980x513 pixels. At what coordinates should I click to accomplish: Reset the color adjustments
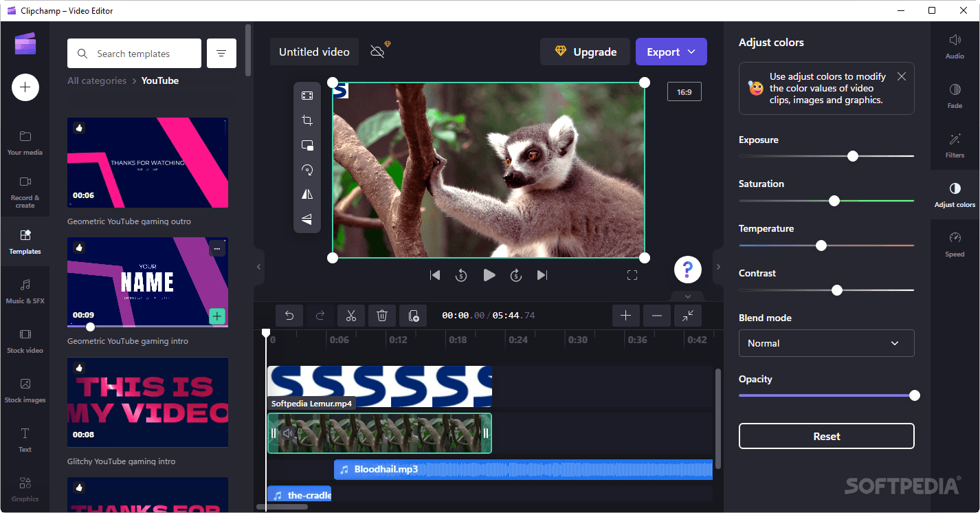point(826,436)
